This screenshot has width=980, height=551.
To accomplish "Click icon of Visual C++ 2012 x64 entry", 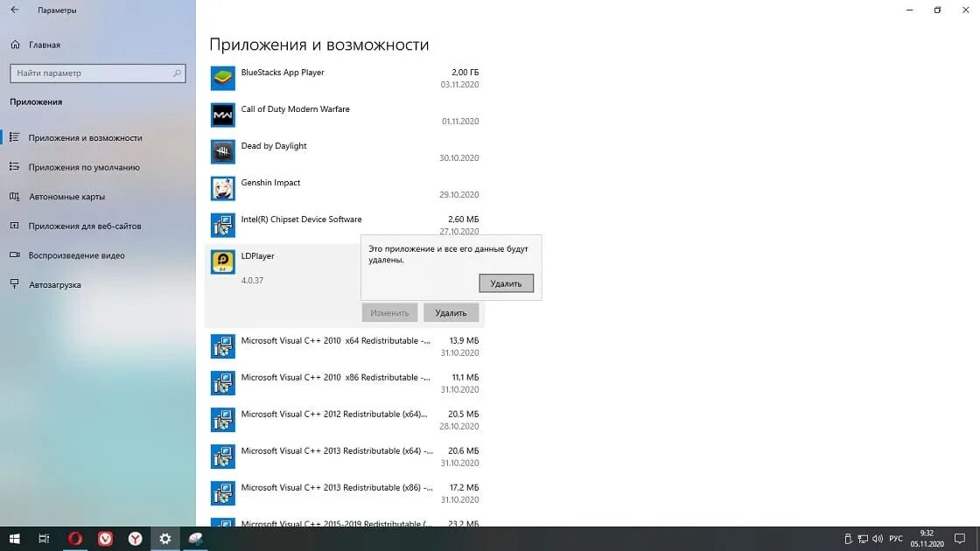I will (x=222, y=421).
